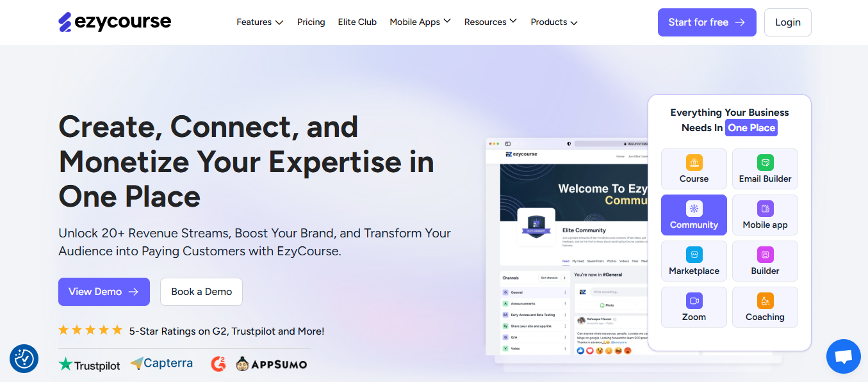
Task: Click the plus icon beside Sort channels
Action: tap(564, 278)
